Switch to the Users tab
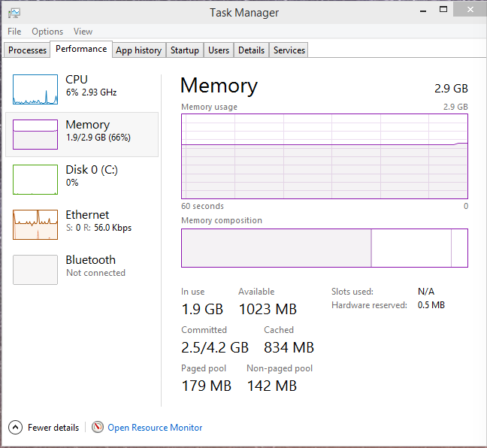The height and width of the screenshot is (448, 487). (219, 50)
